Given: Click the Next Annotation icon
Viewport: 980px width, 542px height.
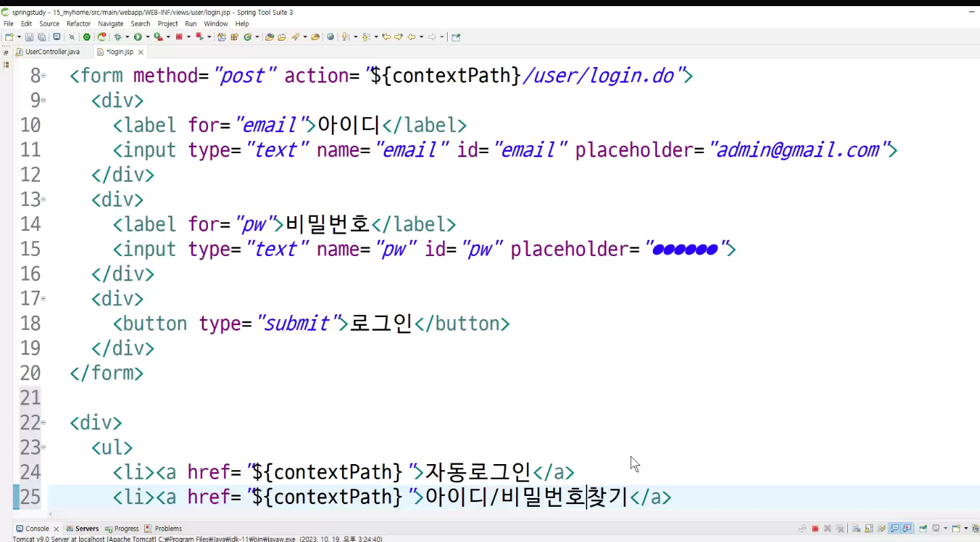Looking at the screenshot, I should coord(345,37).
